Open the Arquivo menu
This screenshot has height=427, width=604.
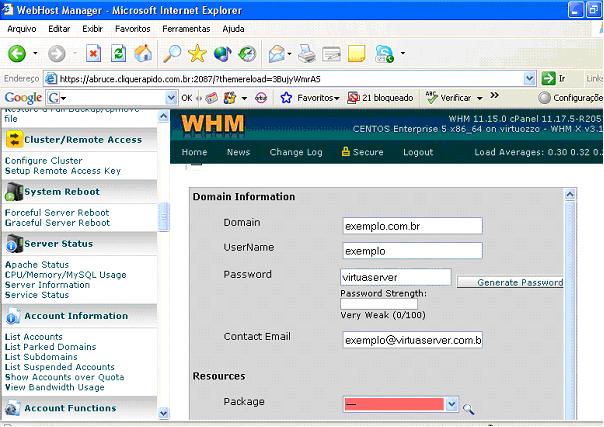coord(22,29)
